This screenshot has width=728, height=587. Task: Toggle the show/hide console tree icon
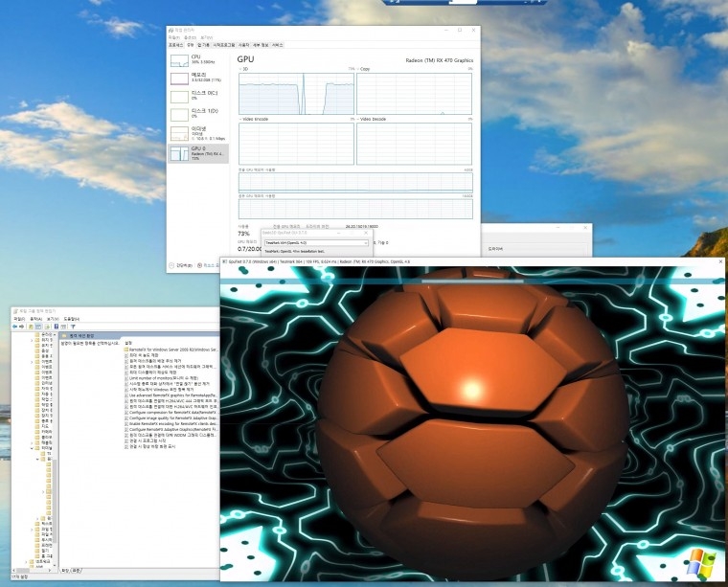tap(39, 327)
